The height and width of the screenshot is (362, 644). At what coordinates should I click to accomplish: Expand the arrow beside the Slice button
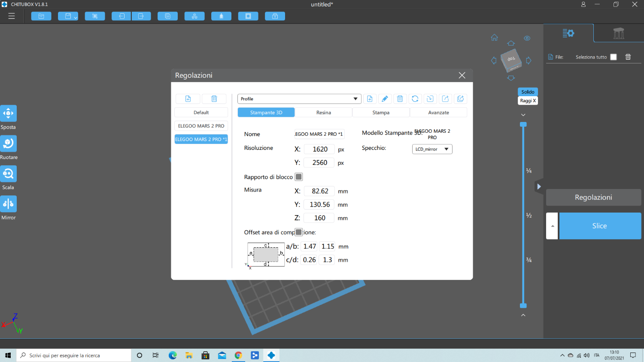pos(552,226)
